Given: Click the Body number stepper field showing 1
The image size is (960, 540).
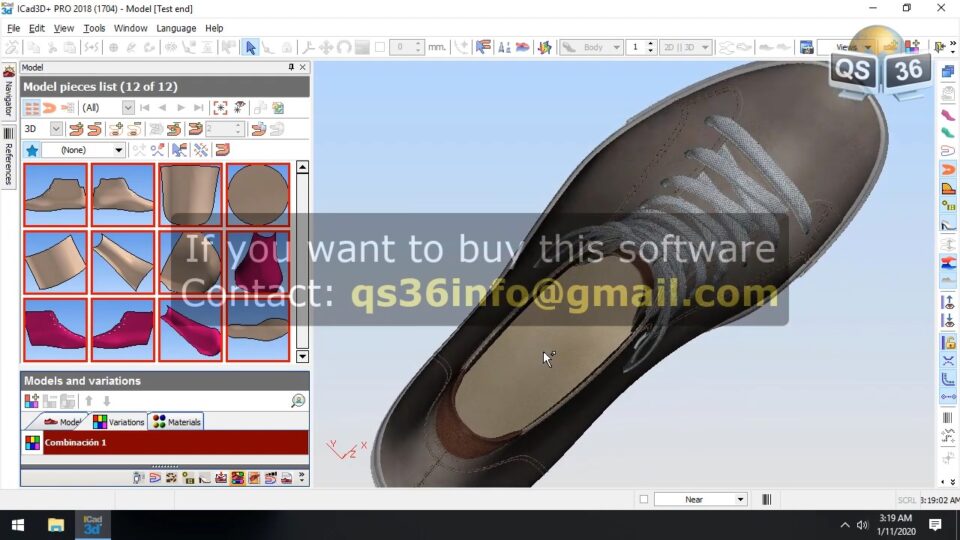Looking at the screenshot, I should pyautogui.click(x=640, y=47).
